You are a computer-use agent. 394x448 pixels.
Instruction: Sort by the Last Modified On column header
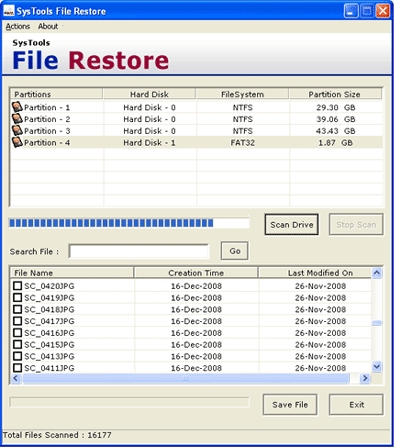[x=315, y=273]
